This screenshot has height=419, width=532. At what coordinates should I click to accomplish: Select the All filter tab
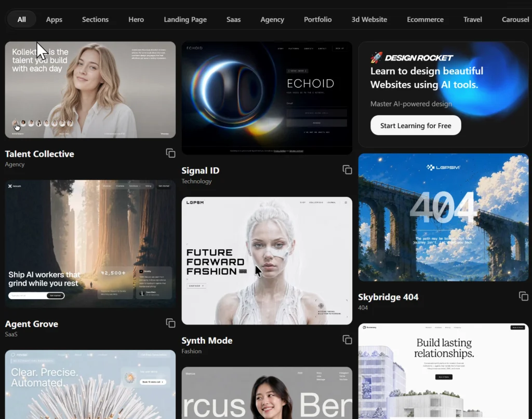pyautogui.click(x=22, y=19)
